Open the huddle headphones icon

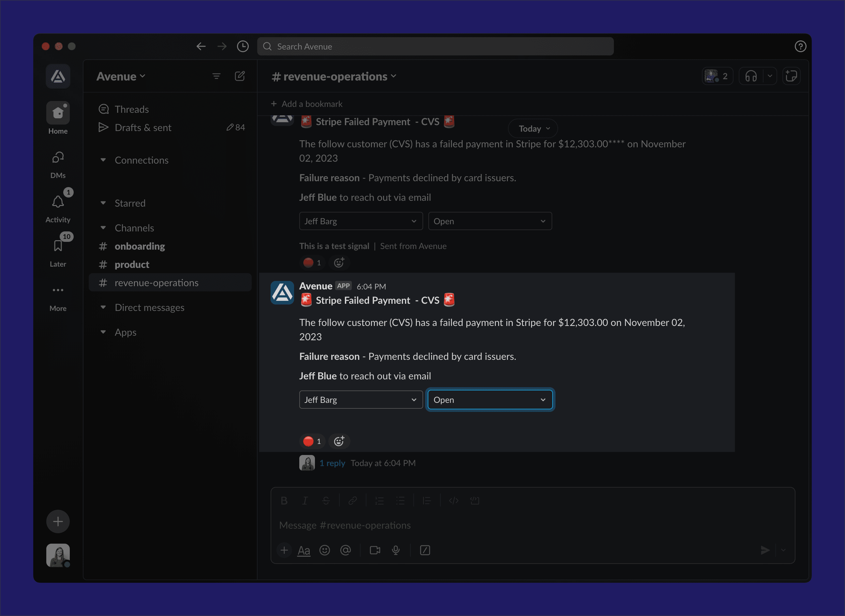751,77
